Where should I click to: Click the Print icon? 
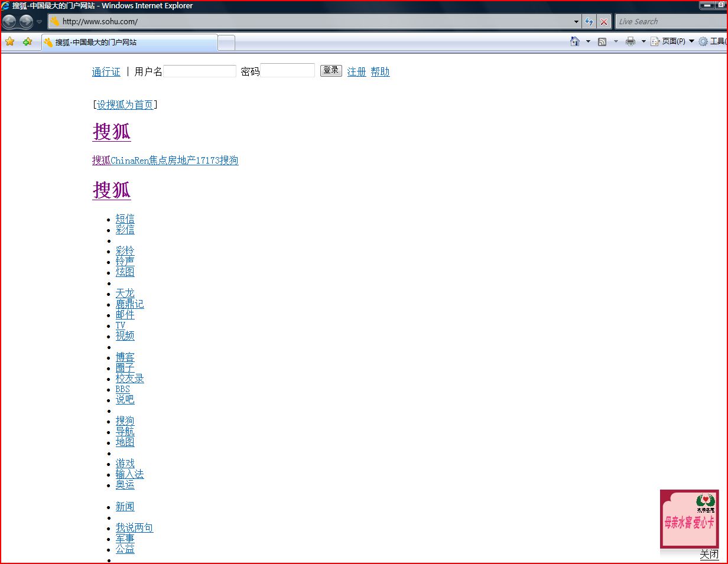tap(630, 41)
